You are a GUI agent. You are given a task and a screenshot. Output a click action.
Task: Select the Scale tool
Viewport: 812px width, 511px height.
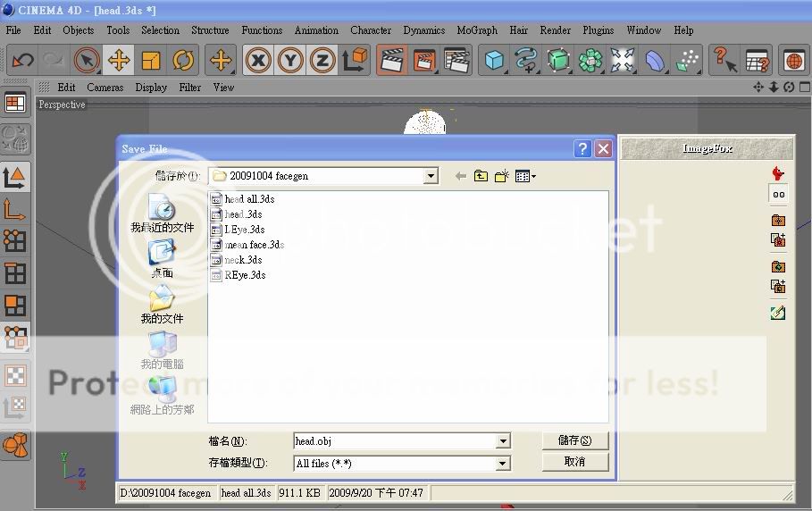click(151, 61)
